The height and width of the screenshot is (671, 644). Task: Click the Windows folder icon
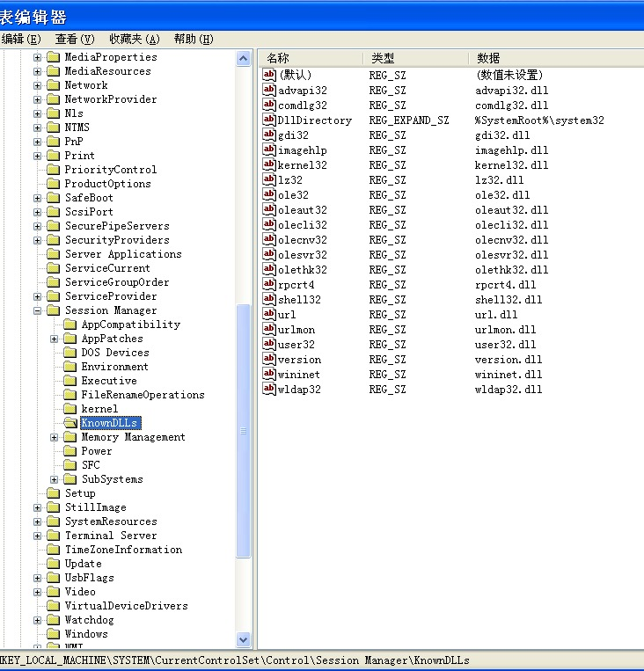tap(53, 634)
